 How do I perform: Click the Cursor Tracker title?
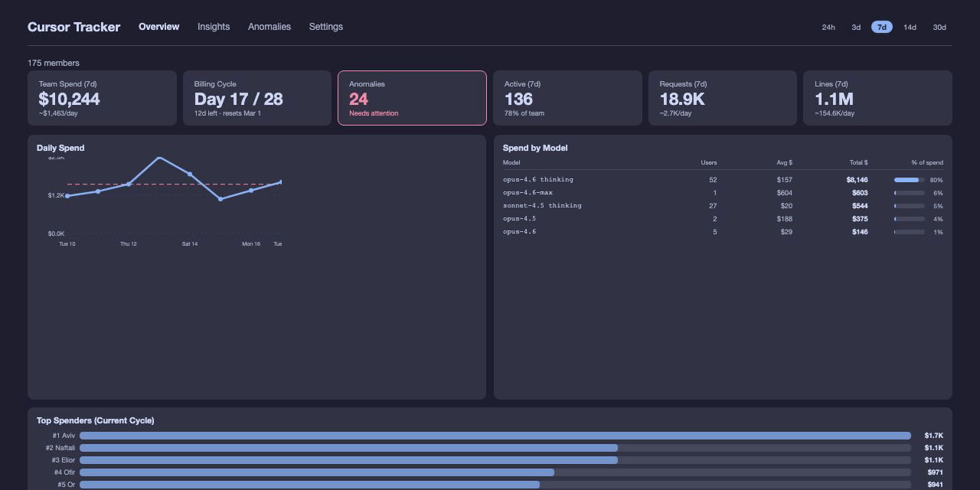(x=73, y=27)
